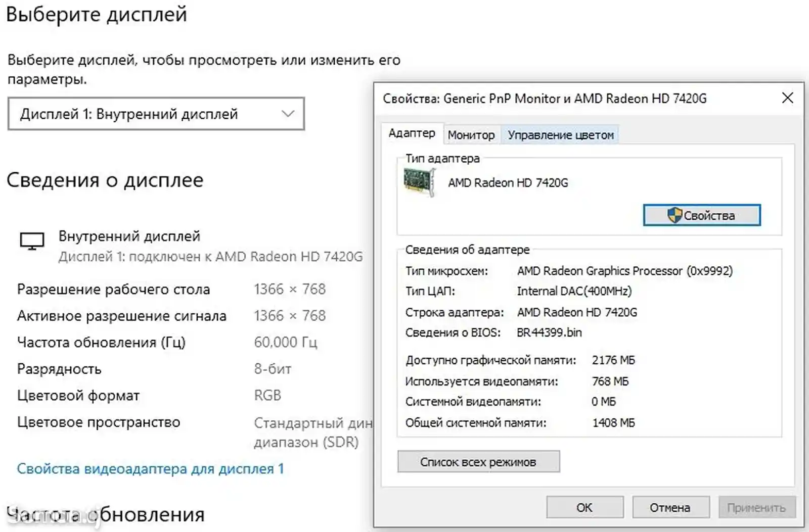809x532 pixels.
Task: Select the '0 МБ' system video memory value
Action: coord(604,402)
